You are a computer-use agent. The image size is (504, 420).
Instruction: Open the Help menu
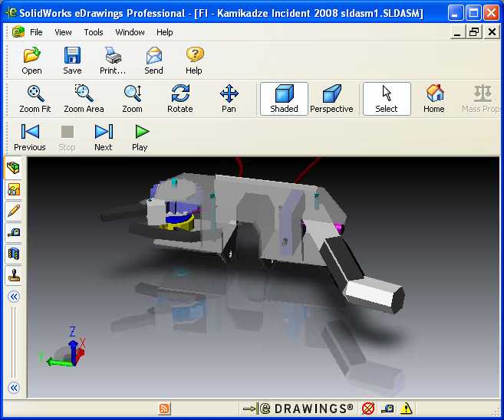click(x=165, y=32)
